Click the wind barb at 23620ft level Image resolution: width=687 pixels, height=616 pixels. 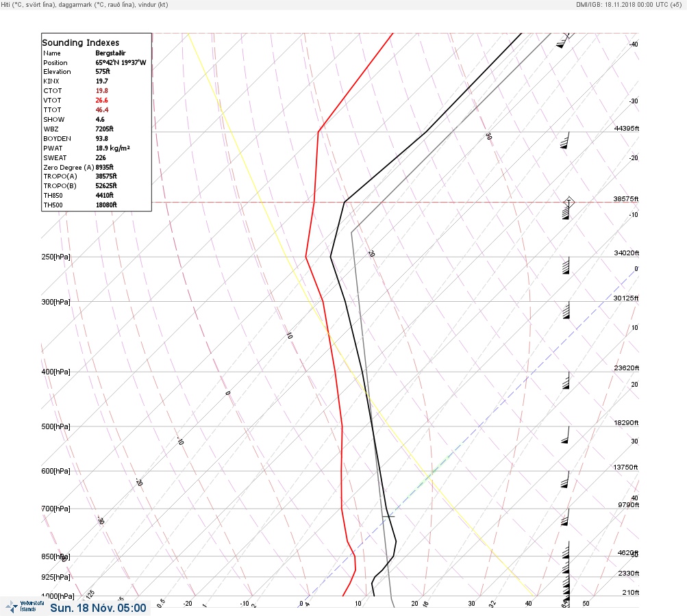tap(566, 380)
